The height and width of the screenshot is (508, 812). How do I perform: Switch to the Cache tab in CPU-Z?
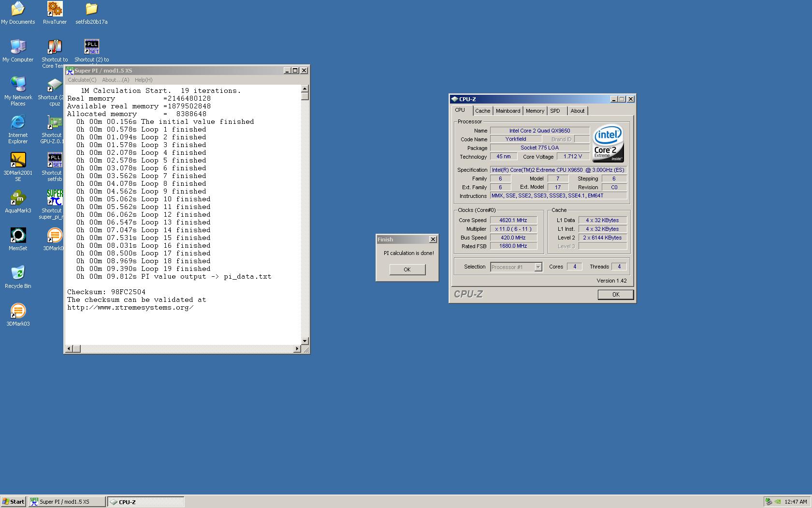click(482, 111)
